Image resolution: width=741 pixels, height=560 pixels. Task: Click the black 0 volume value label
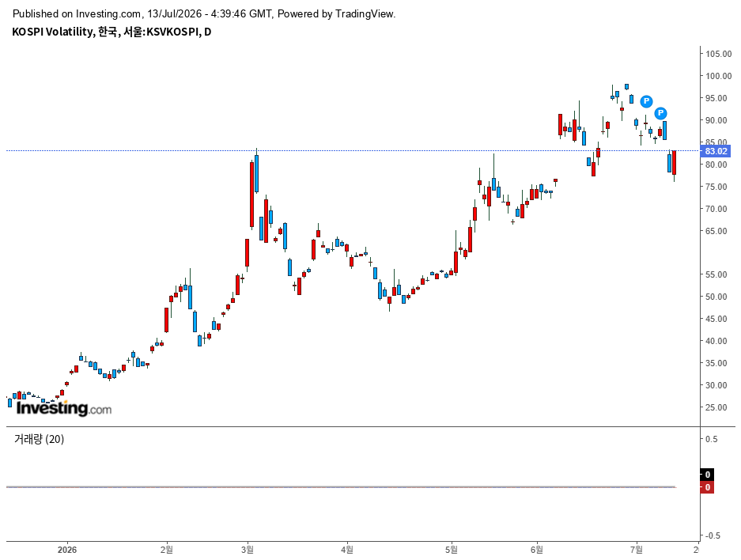(x=707, y=475)
